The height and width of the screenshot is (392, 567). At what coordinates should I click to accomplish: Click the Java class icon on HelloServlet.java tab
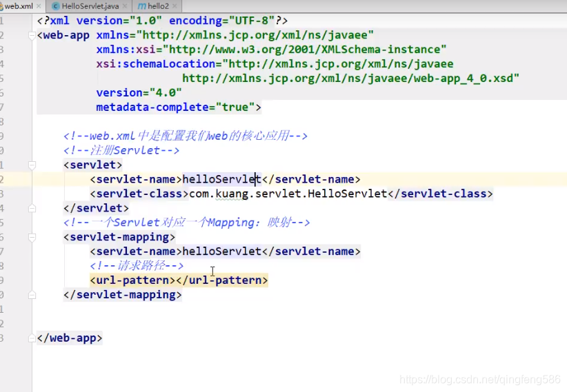pos(56,6)
